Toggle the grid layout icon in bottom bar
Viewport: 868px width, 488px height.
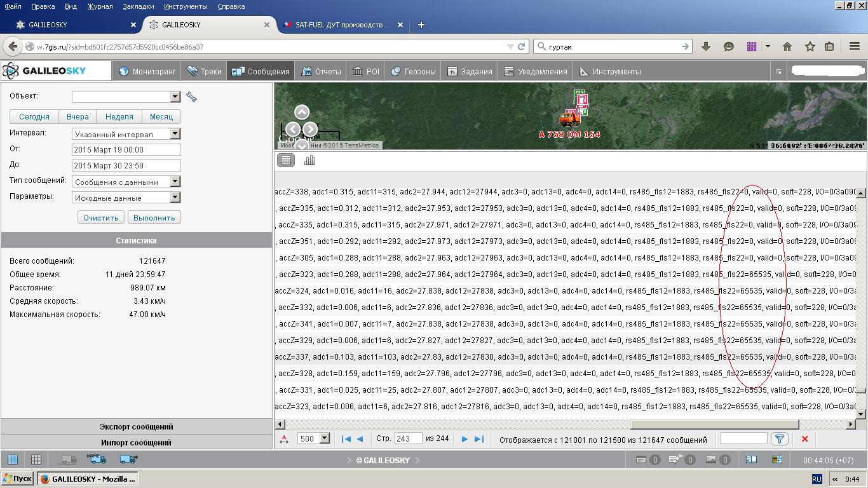36,459
